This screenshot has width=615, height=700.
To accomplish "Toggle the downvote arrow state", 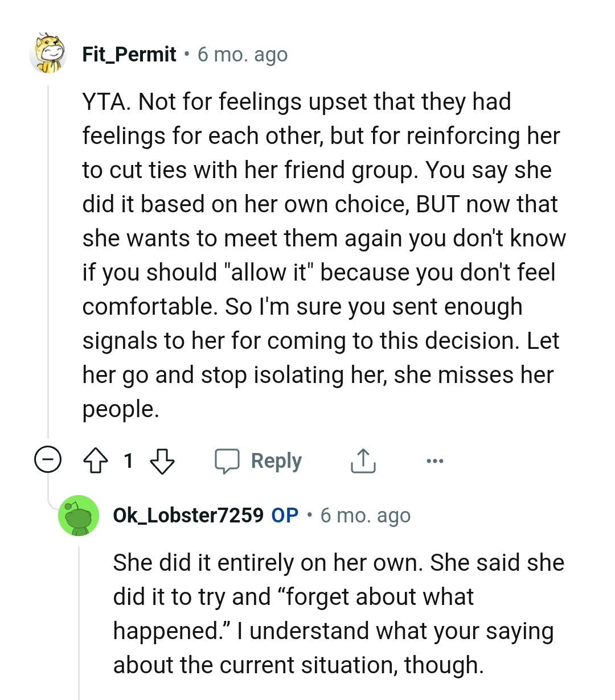I will 163,461.
